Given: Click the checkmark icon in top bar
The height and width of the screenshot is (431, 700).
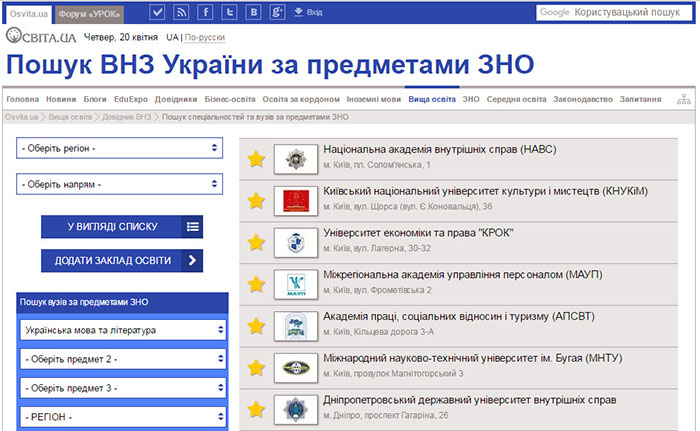Looking at the screenshot, I should [157, 12].
